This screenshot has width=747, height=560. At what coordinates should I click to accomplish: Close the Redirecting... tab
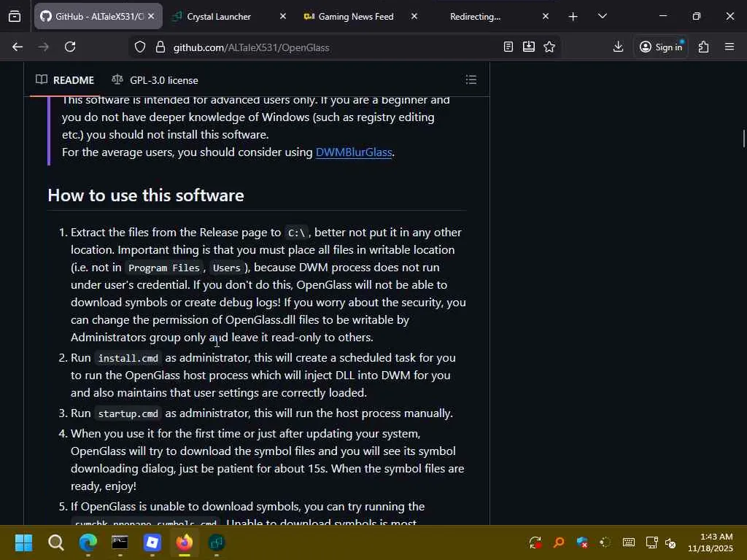click(x=546, y=16)
